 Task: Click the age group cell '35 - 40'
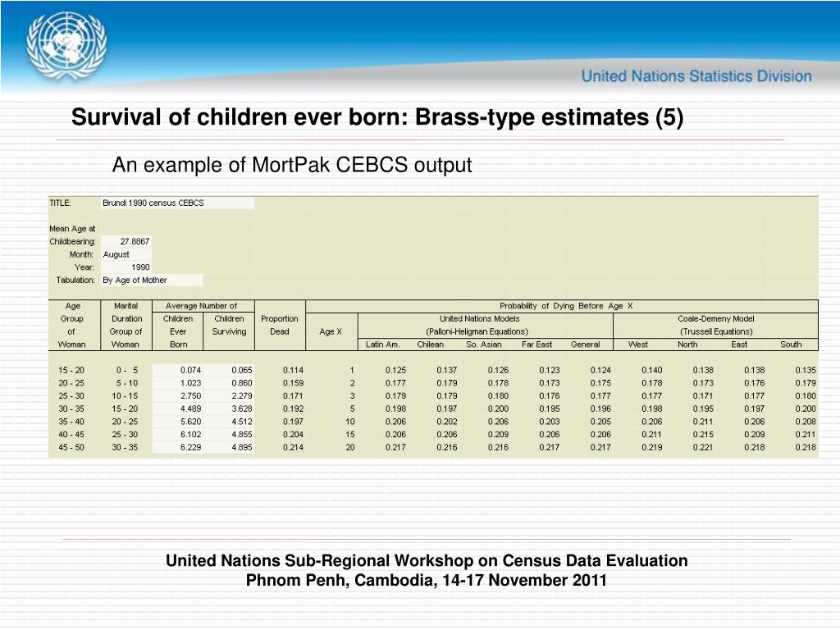point(71,422)
